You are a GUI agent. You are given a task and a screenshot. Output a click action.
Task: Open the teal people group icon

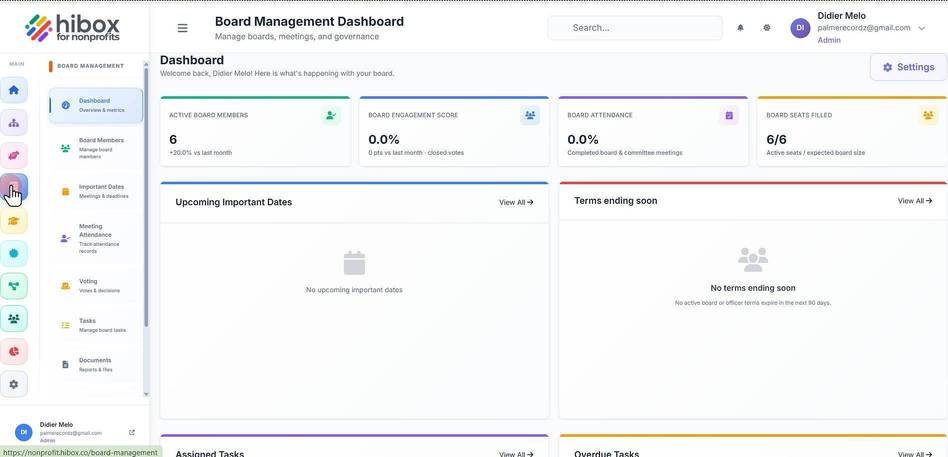pos(14,319)
